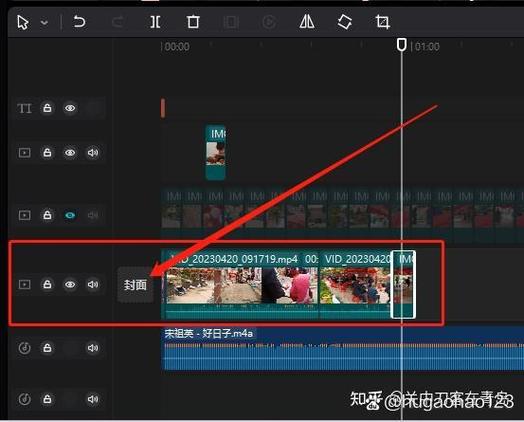
Task: Click the text track type icon
Action: tap(24, 108)
